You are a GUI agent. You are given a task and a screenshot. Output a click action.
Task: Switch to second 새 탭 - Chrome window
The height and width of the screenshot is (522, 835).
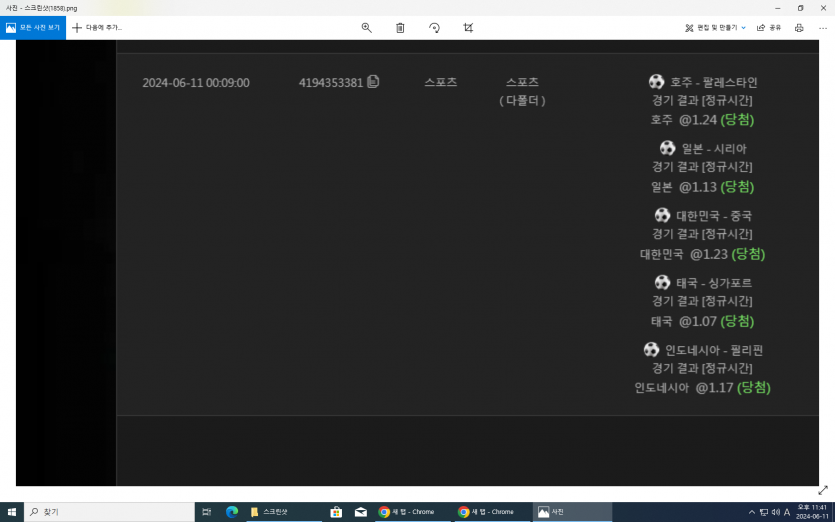point(493,512)
